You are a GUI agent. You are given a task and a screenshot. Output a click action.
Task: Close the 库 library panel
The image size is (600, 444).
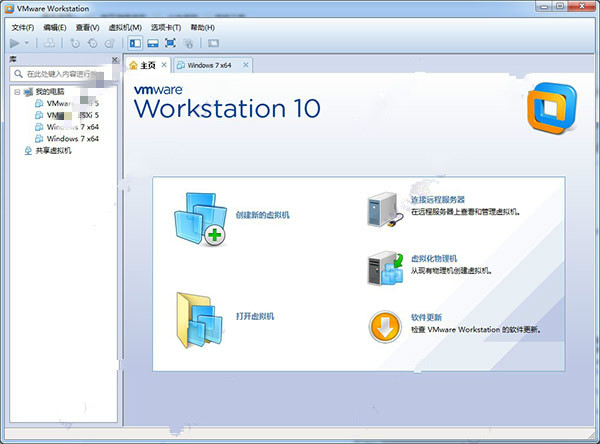114,59
